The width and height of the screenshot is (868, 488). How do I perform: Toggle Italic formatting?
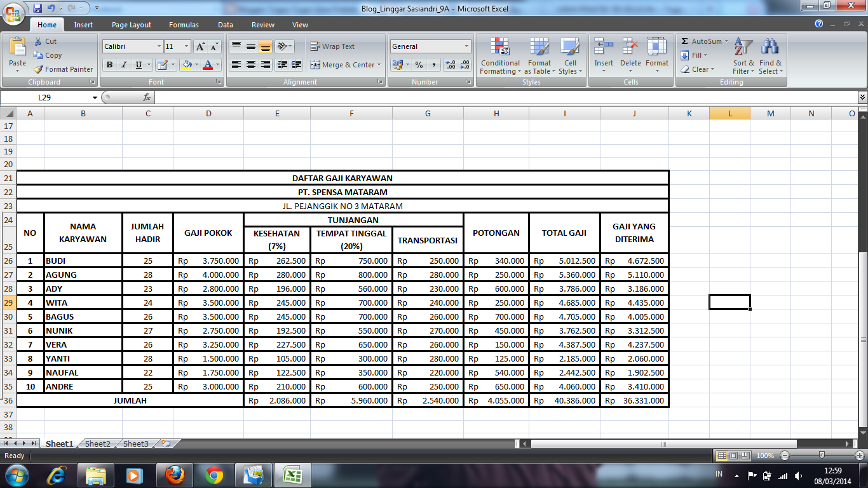pos(124,65)
